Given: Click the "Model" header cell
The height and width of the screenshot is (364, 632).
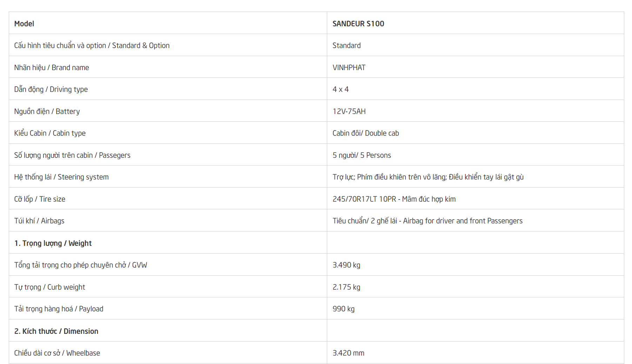Looking at the screenshot, I should pyautogui.click(x=24, y=23).
